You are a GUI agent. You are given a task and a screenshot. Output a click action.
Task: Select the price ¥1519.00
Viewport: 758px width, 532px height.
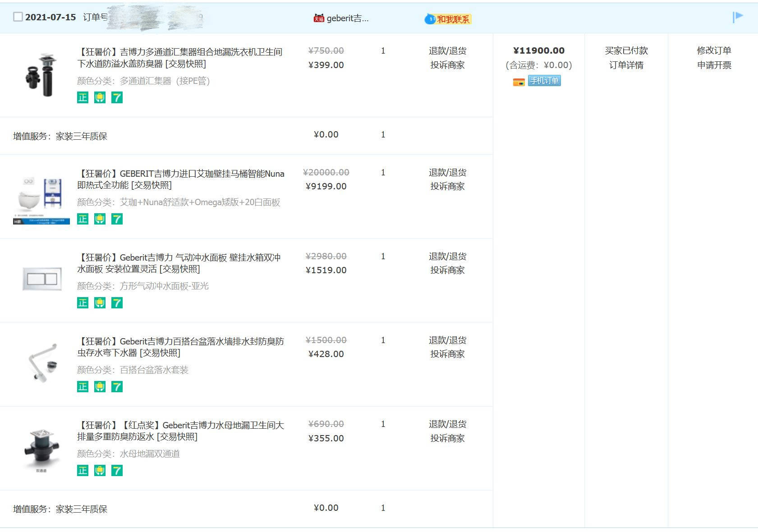coord(326,270)
